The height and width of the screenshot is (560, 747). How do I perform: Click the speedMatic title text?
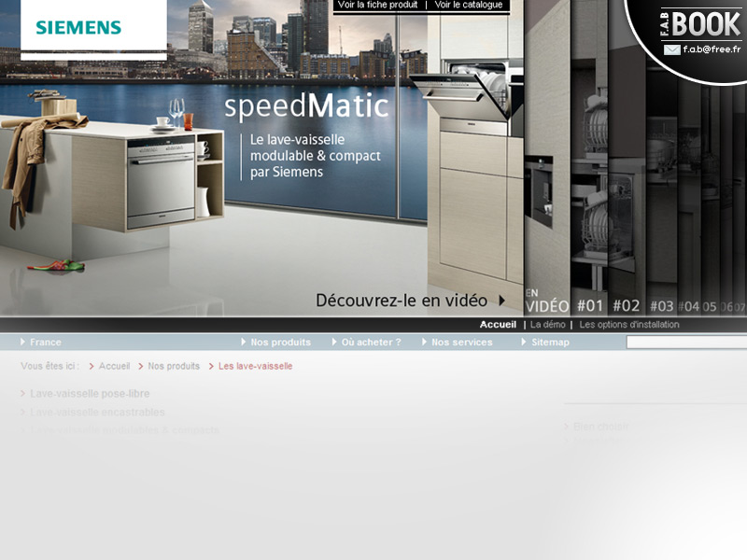[306, 106]
